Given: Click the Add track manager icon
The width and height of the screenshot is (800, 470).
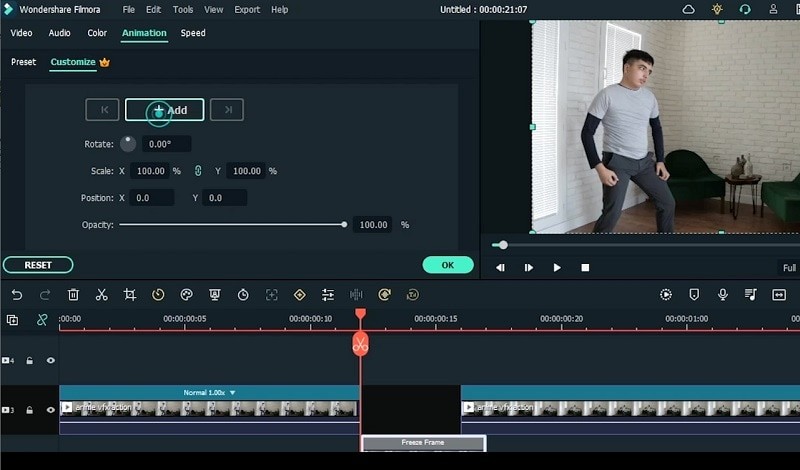Looking at the screenshot, I should (x=12, y=320).
